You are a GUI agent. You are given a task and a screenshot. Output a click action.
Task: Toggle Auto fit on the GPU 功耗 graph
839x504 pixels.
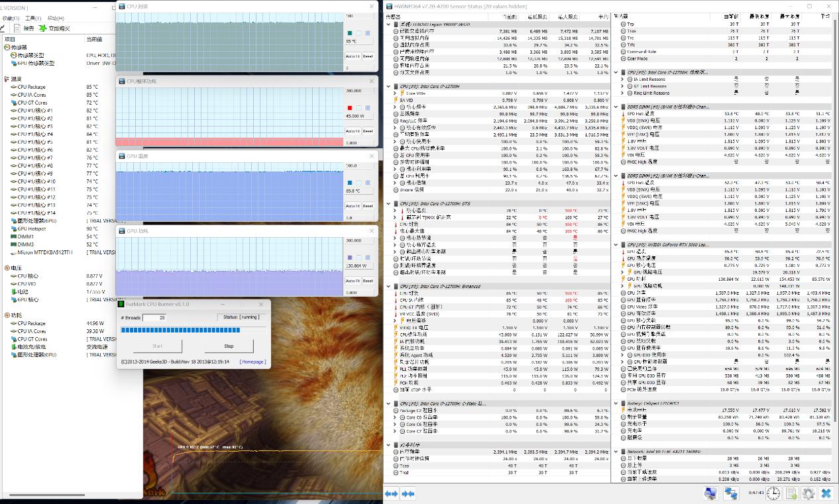(x=353, y=281)
